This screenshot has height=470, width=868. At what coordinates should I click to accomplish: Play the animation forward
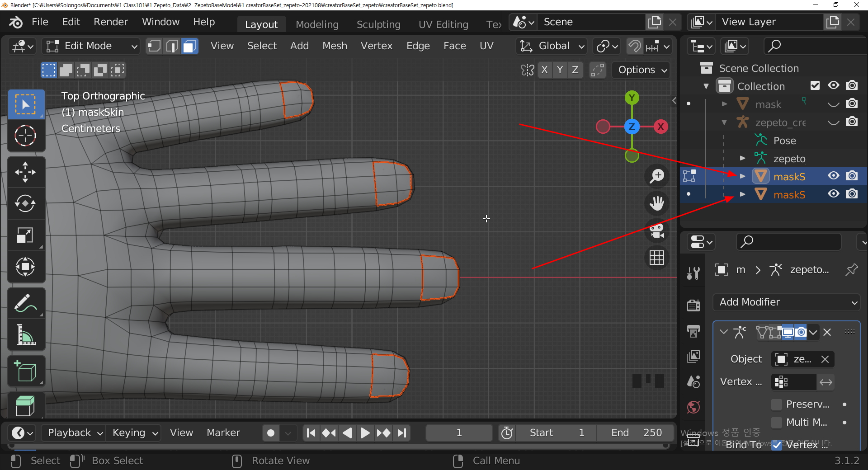pos(364,433)
